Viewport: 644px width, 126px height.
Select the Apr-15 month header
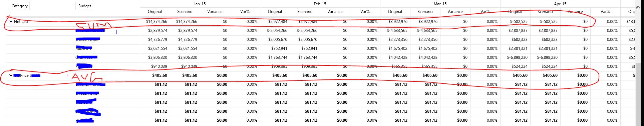(x=560, y=4)
